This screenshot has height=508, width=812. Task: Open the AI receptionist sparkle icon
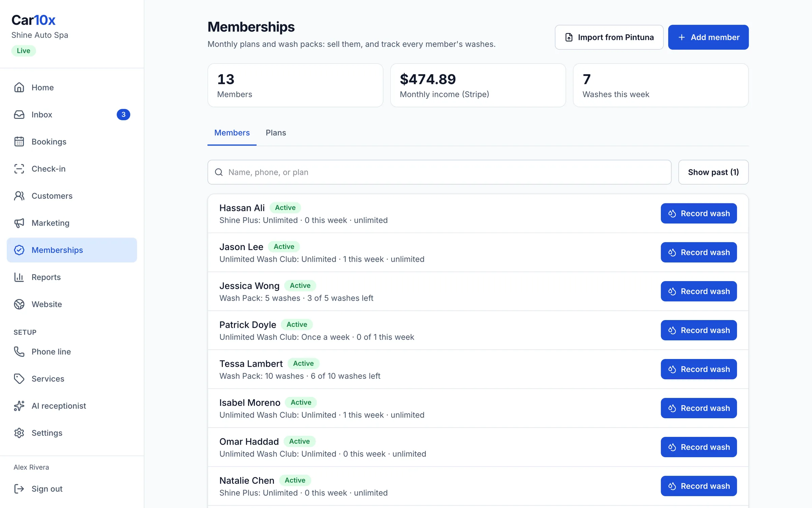[x=19, y=406]
